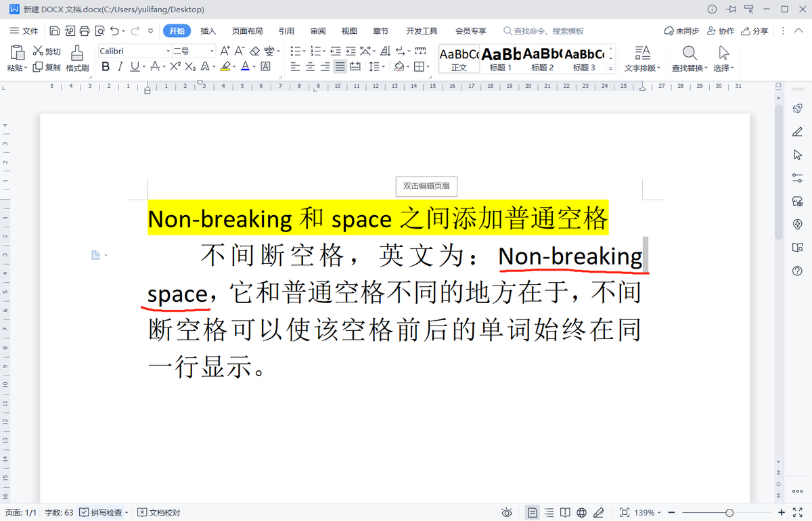Apply Superscript X² formatting
Screen dimensions: 812x521
click(x=175, y=66)
